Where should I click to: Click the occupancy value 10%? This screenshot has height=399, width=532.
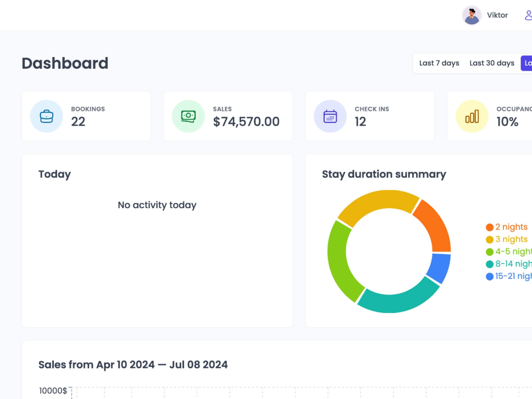click(x=507, y=122)
